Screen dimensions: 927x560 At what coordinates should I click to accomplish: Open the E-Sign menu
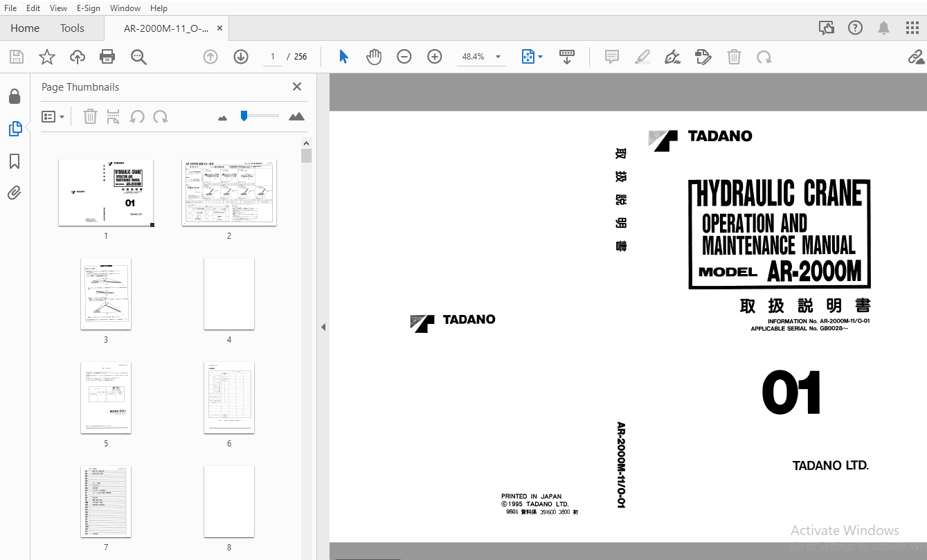pos(89,8)
